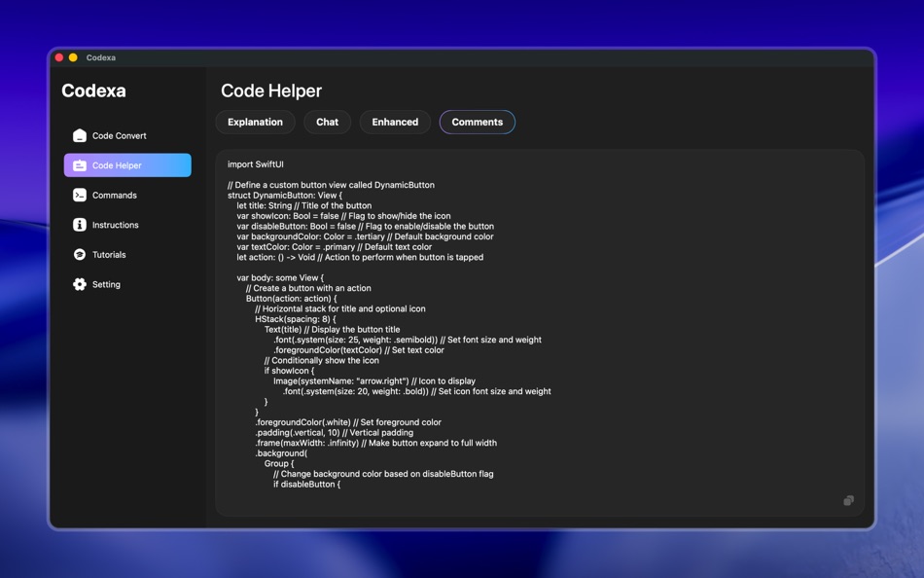Switch to the Explanation tab

coord(255,122)
